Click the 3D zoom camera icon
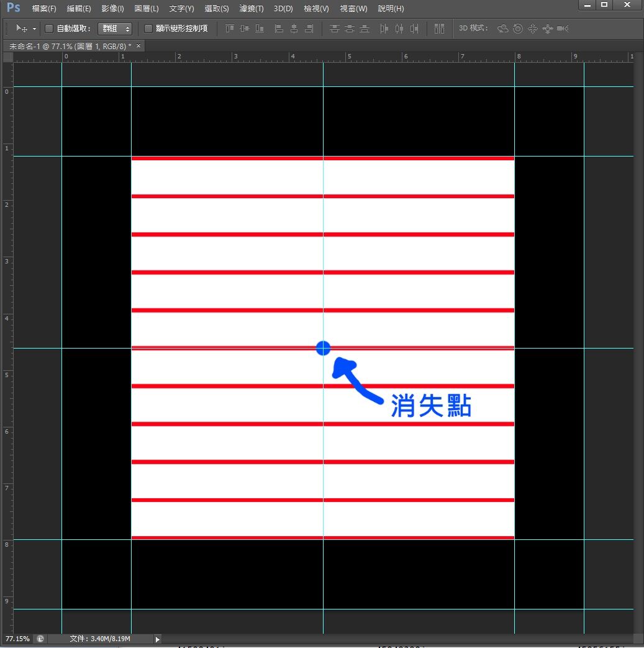 (563, 29)
